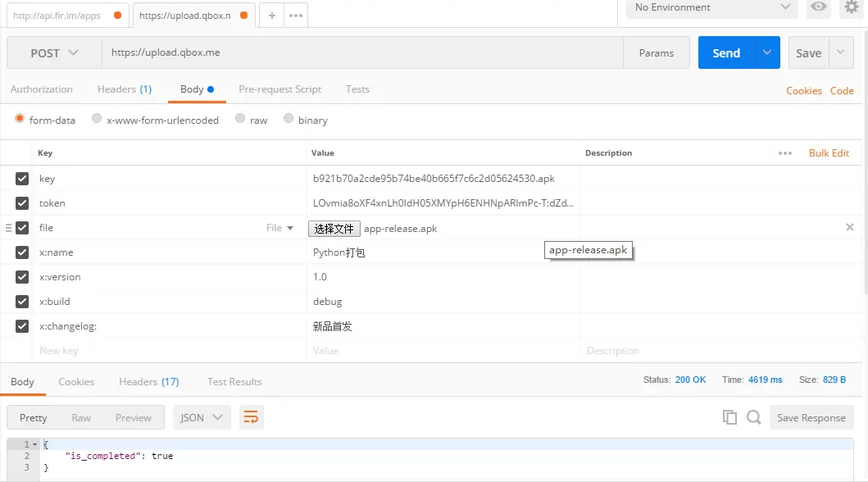Uncheck the file parameter checkbox

pyautogui.click(x=22, y=227)
